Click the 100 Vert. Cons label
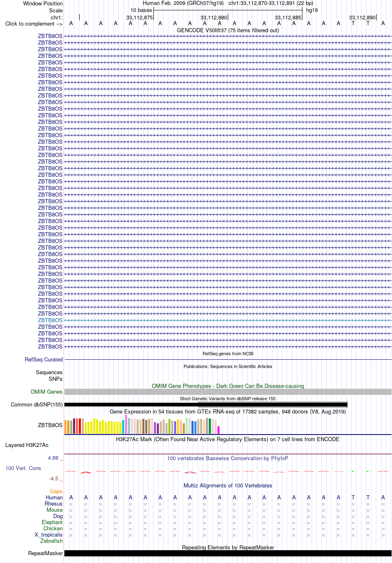Viewport: 392px width, 563px height. [x=23, y=468]
